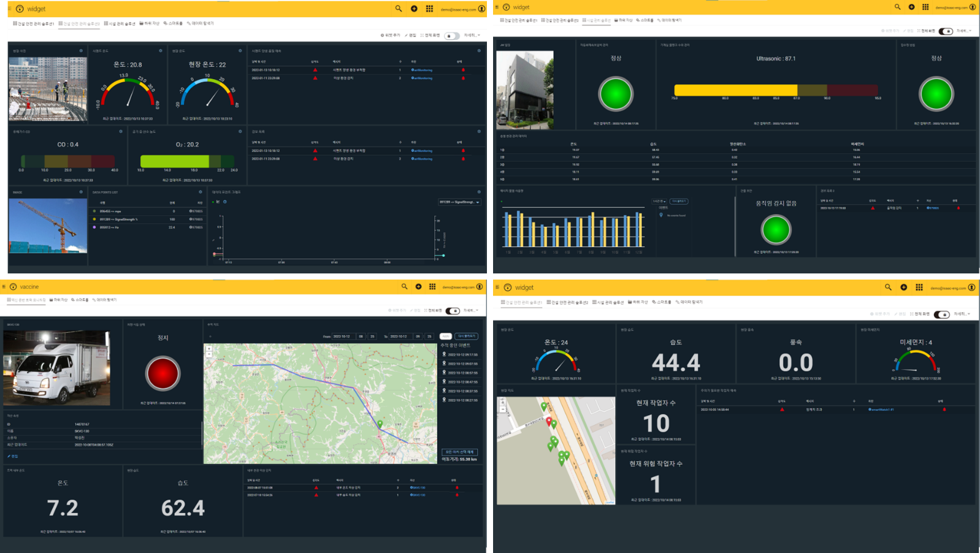Screen dimensions: 980x553
Task: Toggle the lock switch in the Ultrasonic dashboard
Action: tap(946, 31)
